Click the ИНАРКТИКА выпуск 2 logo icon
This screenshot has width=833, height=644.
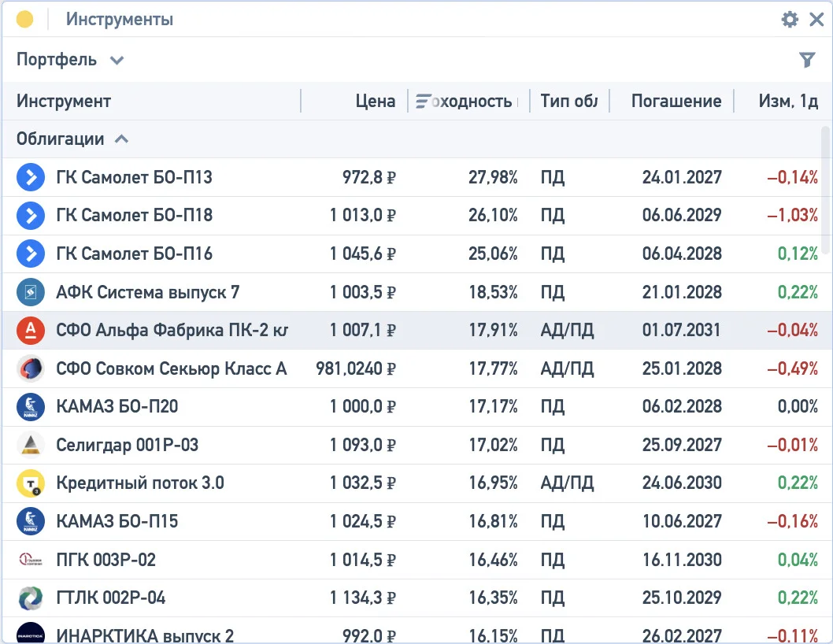[x=30, y=633]
